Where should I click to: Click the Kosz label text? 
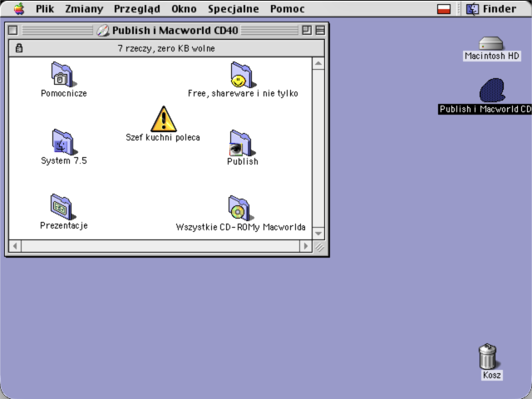tap(491, 375)
